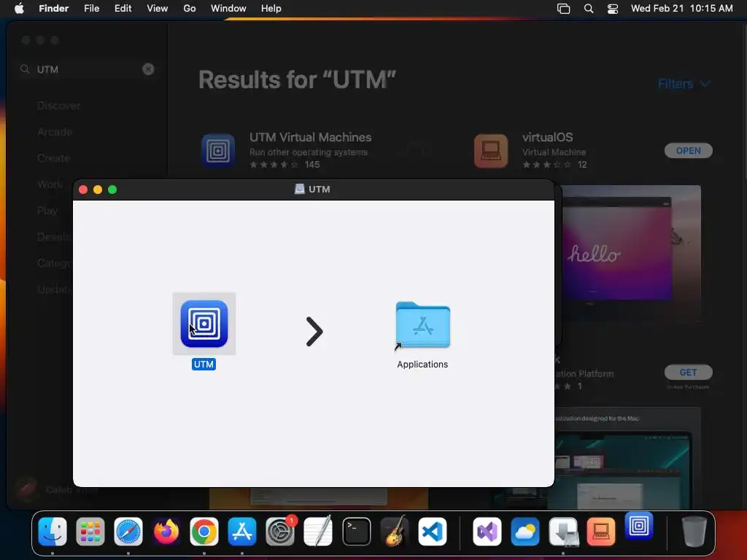Click GET button in App Store results
Image resolution: width=747 pixels, height=560 pixels.
(689, 373)
